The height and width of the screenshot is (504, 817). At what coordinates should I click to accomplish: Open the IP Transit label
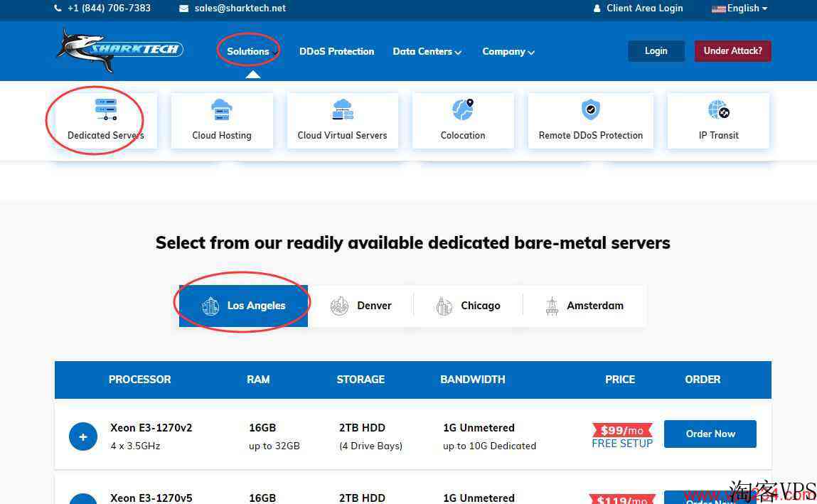click(719, 135)
